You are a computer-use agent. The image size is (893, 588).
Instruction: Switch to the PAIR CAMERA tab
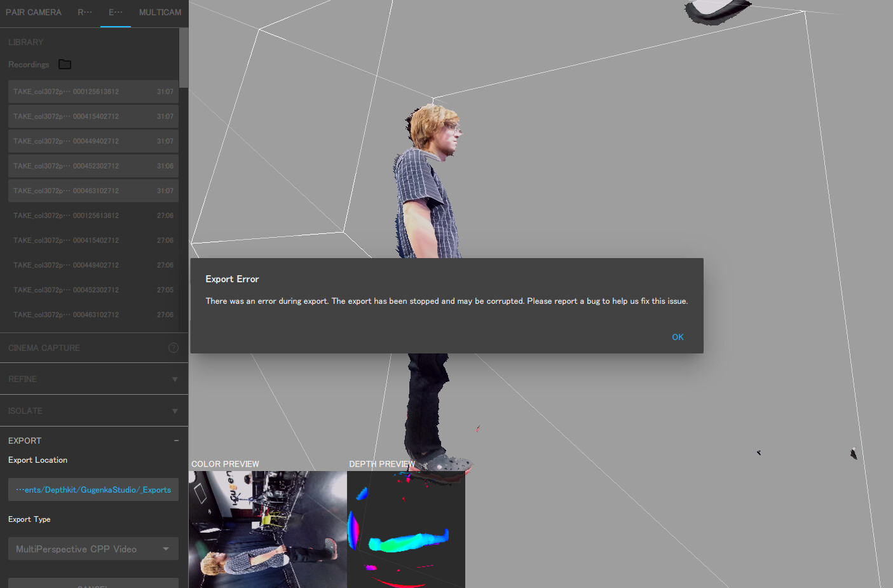(34, 12)
